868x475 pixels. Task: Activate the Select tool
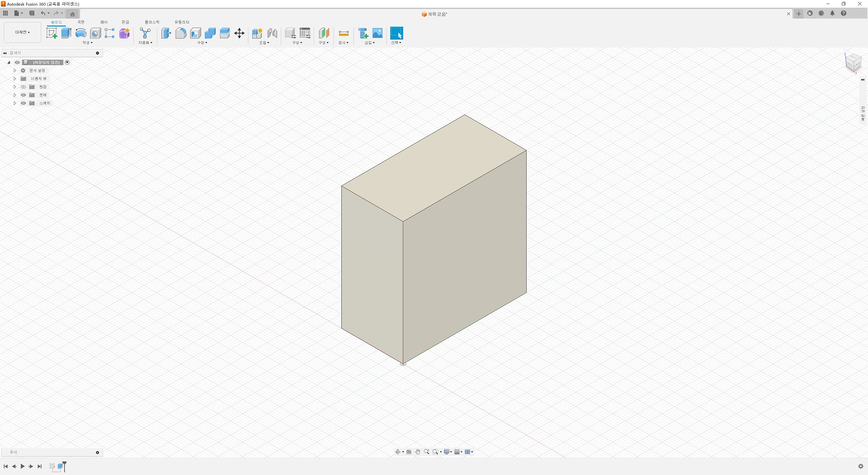tap(396, 33)
